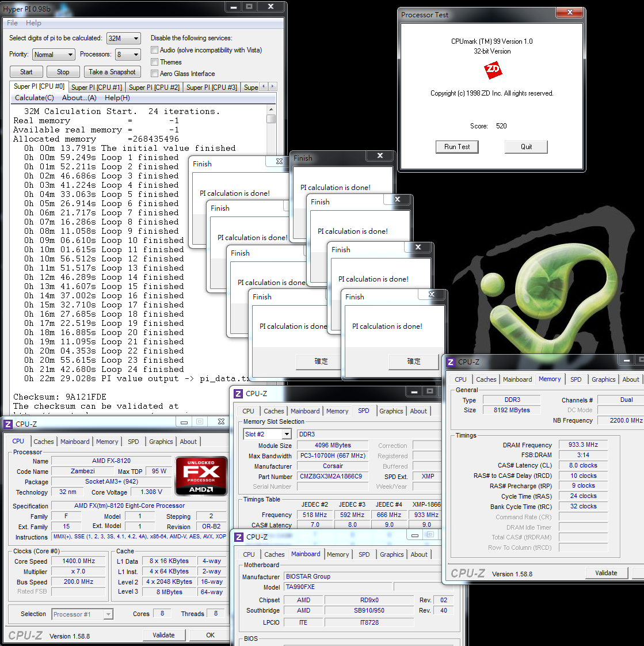
Task: Click the AMD FX Unlocked processor logo
Action: [201, 476]
